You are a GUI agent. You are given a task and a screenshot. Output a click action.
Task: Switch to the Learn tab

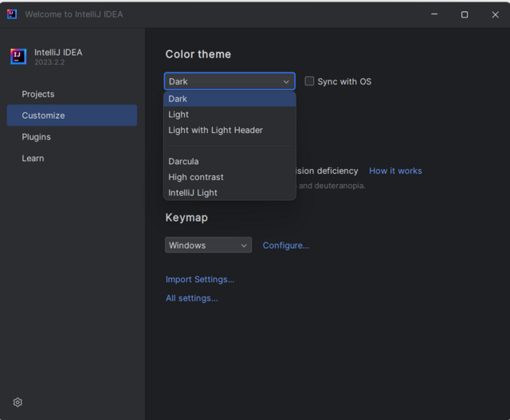pyautogui.click(x=33, y=159)
